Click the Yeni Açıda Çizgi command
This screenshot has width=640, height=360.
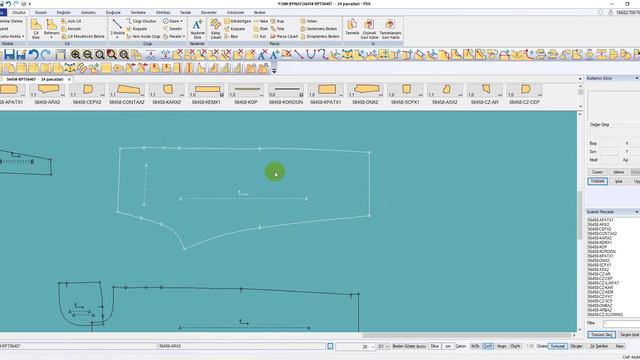(x=143, y=36)
